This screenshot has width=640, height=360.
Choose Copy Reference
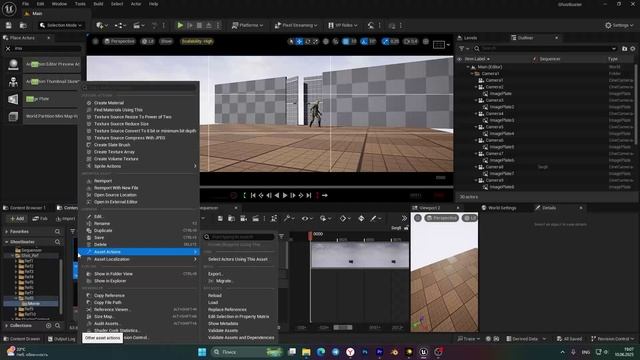tap(109, 296)
